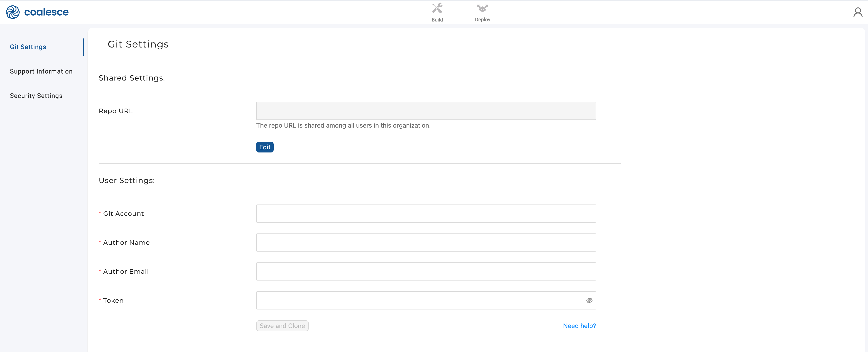Click the coalesce wordmark text

(x=46, y=12)
